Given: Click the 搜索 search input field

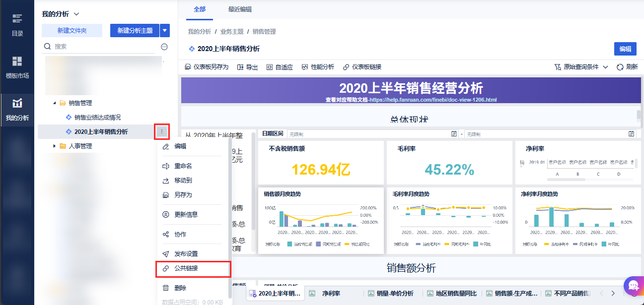Looking at the screenshot, I should pyautogui.click(x=99, y=47).
